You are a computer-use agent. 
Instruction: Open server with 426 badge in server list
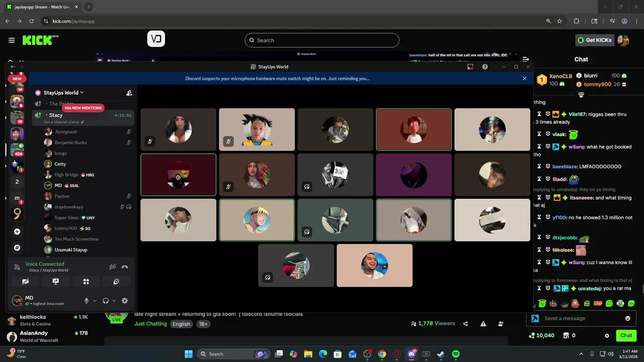(x=17, y=150)
